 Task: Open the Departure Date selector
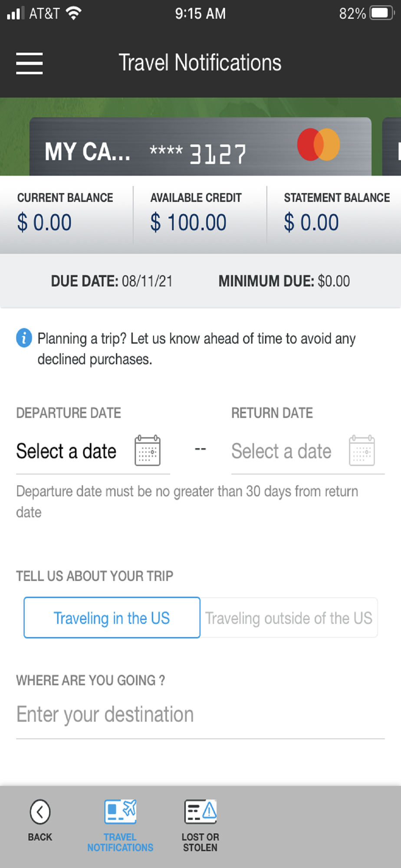coord(93,451)
